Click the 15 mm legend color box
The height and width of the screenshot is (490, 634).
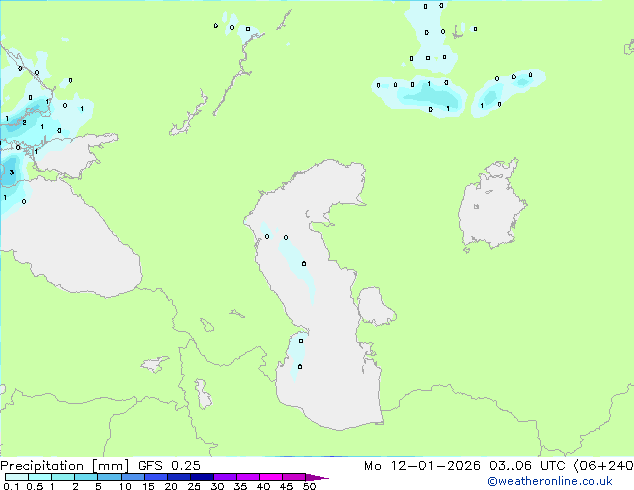[x=156, y=477]
